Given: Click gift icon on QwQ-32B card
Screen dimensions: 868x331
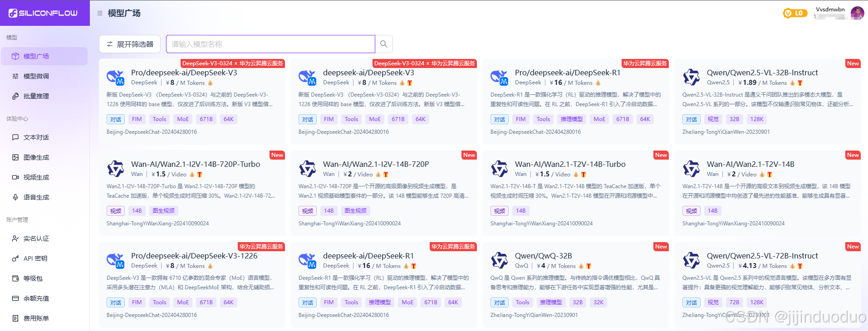Looking at the screenshot, I should click(x=588, y=266).
